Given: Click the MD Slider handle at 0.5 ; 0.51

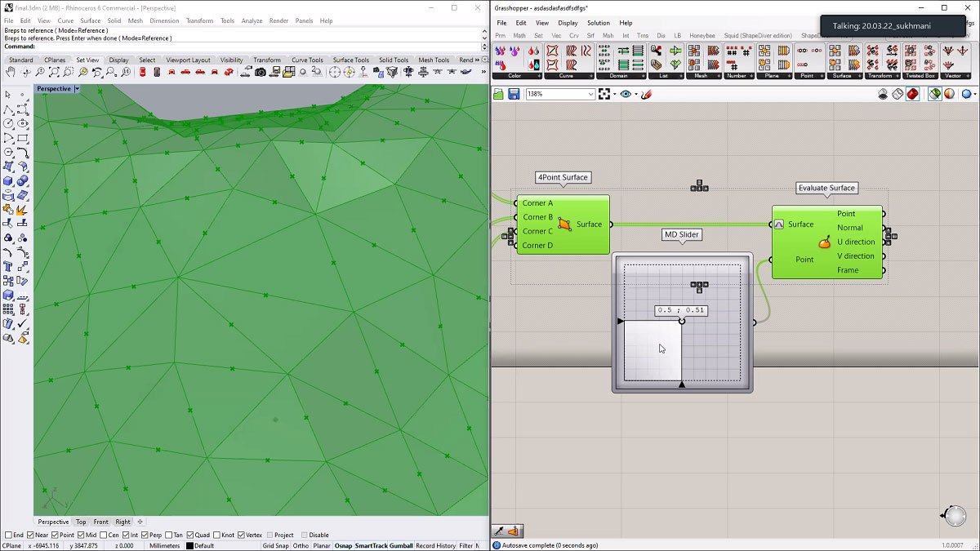Looking at the screenshot, I should pyautogui.click(x=682, y=321).
